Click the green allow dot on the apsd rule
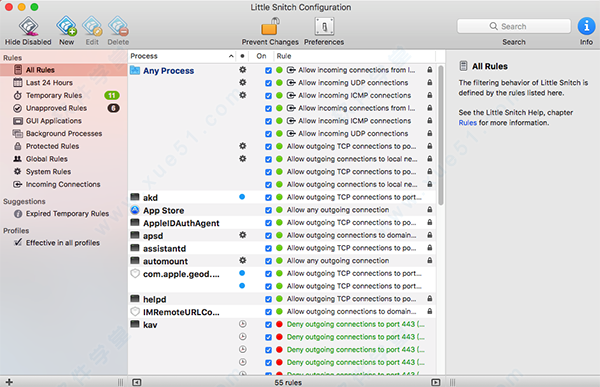The image size is (600, 387). pos(279,235)
